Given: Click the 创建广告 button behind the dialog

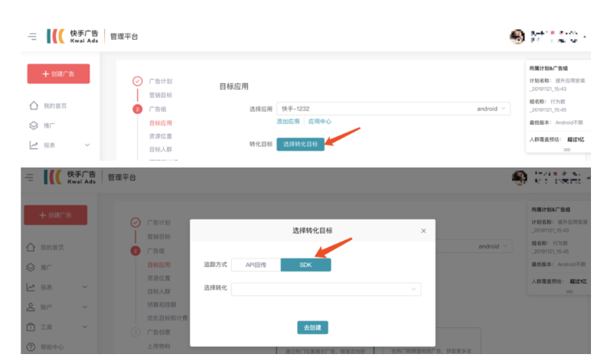Looking at the screenshot, I should coord(55,215).
